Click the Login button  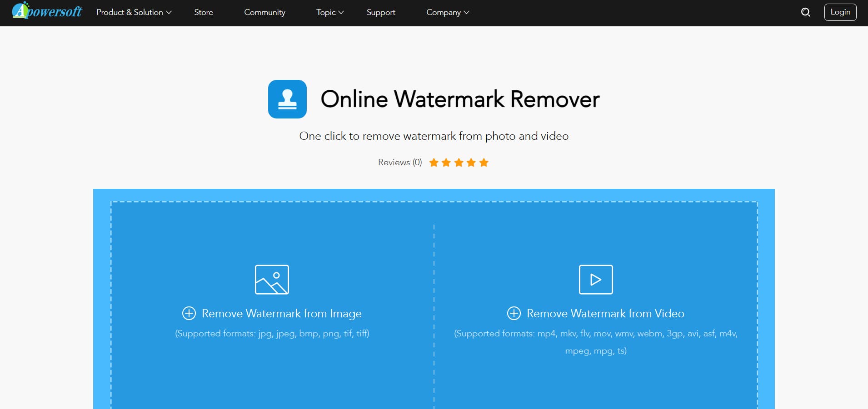[x=840, y=12]
